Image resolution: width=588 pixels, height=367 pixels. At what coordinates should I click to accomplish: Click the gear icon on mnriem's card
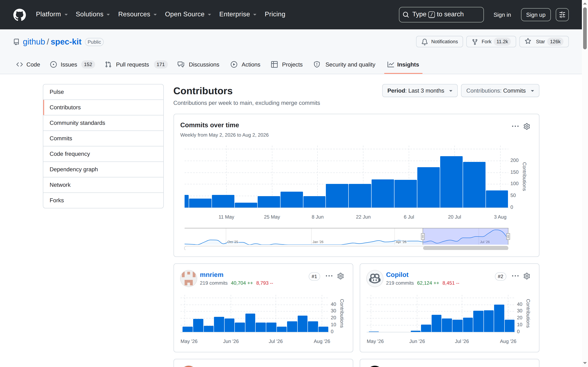340,276
